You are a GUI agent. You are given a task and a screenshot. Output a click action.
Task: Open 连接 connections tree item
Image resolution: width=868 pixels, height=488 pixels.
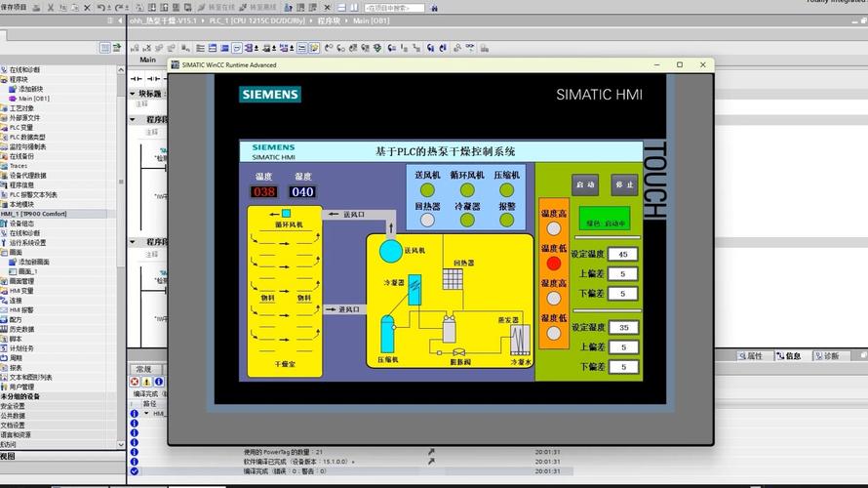[x=16, y=301]
